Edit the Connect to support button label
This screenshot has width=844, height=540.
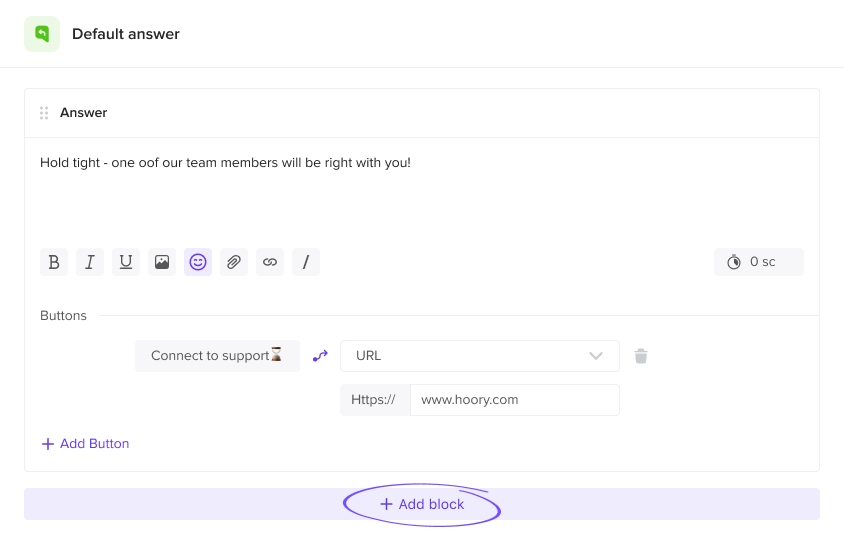pos(217,356)
